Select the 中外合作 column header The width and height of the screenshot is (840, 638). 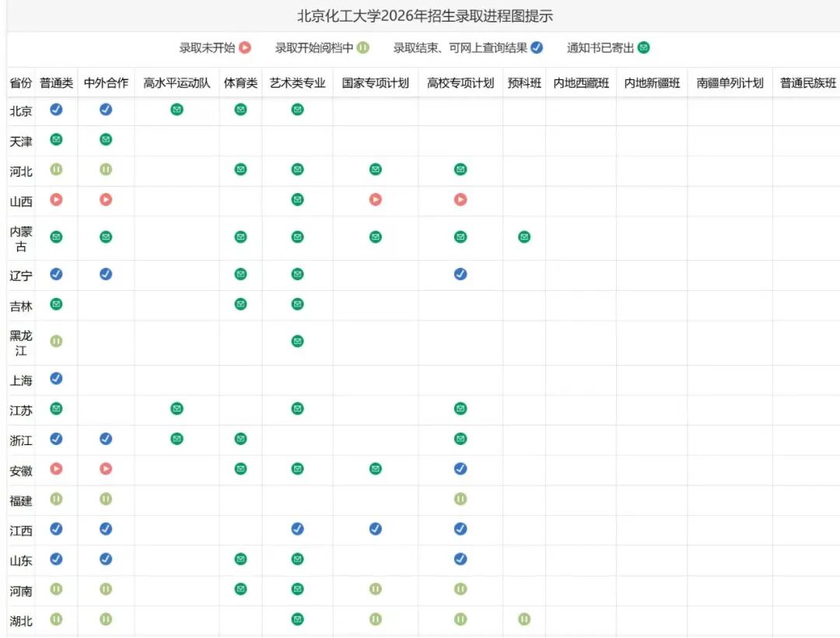pyautogui.click(x=106, y=83)
